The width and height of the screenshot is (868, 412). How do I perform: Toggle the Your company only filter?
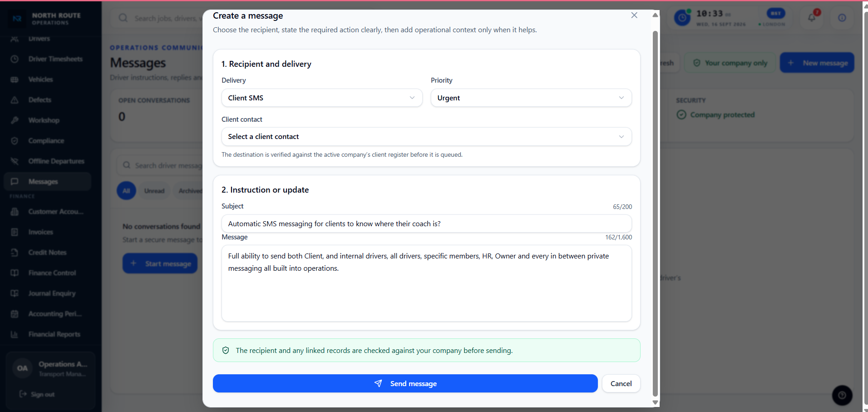(730, 63)
